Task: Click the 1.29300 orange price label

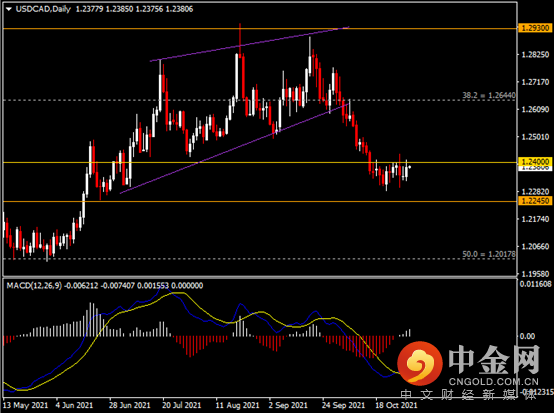Action: tap(535, 28)
